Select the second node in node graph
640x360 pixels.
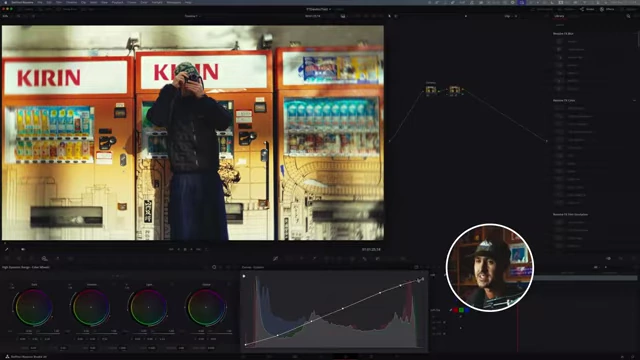point(454,90)
